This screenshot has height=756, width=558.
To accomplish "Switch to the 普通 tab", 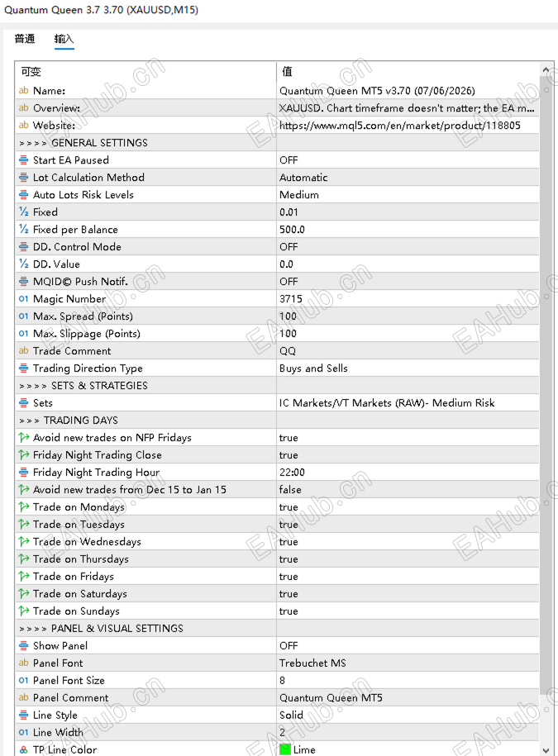I will click(x=25, y=39).
